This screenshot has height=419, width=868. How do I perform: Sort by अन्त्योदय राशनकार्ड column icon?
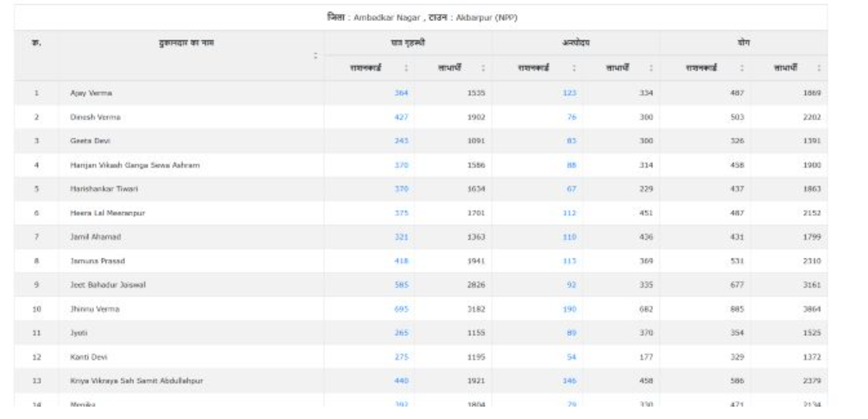point(574,68)
